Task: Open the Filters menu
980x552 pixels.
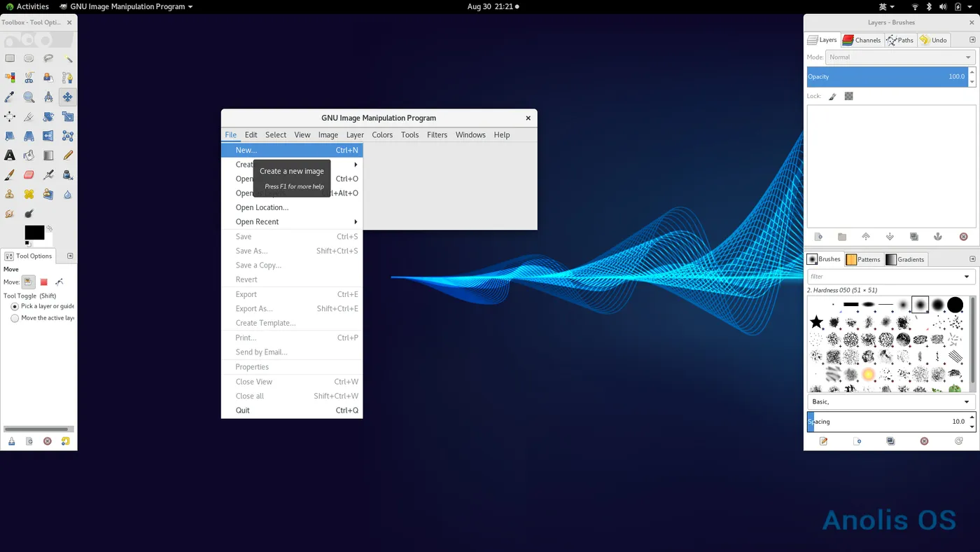Action: [x=437, y=135]
